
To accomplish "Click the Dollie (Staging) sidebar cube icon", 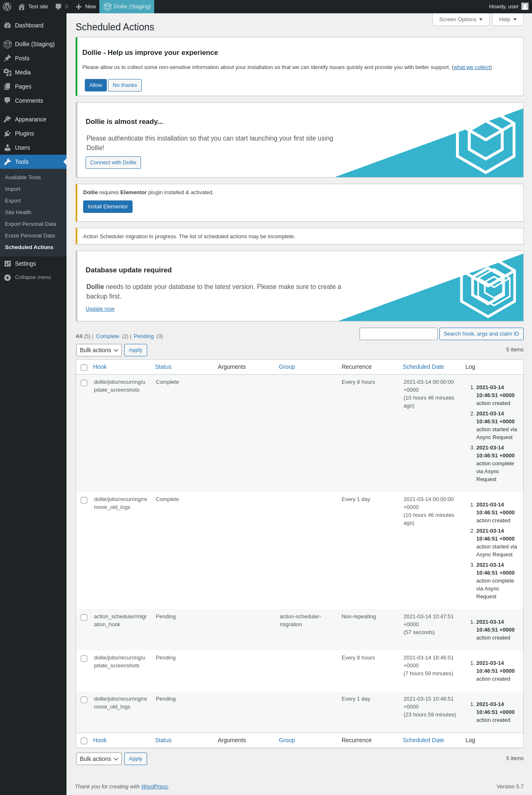I will (x=7, y=44).
